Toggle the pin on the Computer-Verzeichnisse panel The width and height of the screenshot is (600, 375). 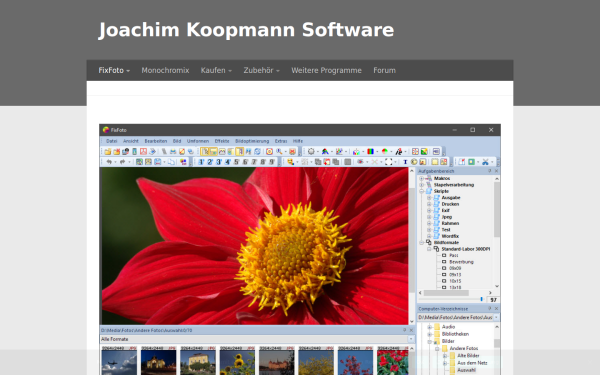point(489,308)
